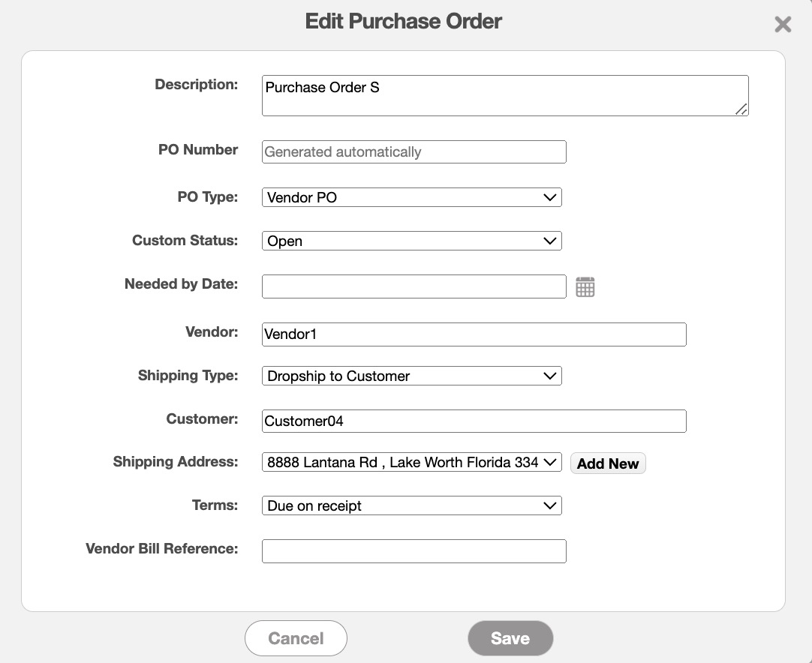The height and width of the screenshot is (663, 812).
Task: Click the Vendor Bill Reference label
Action: coord(161,548)
